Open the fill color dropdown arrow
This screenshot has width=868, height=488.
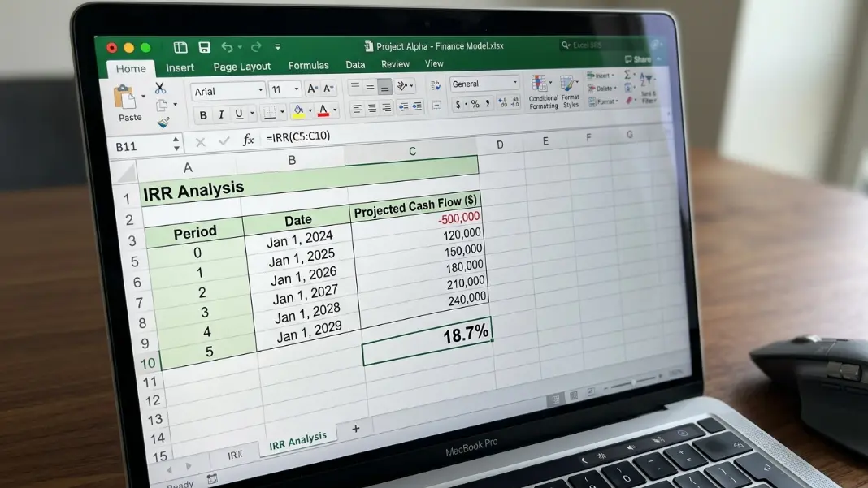pyautogui.click(x=310, y=111)
